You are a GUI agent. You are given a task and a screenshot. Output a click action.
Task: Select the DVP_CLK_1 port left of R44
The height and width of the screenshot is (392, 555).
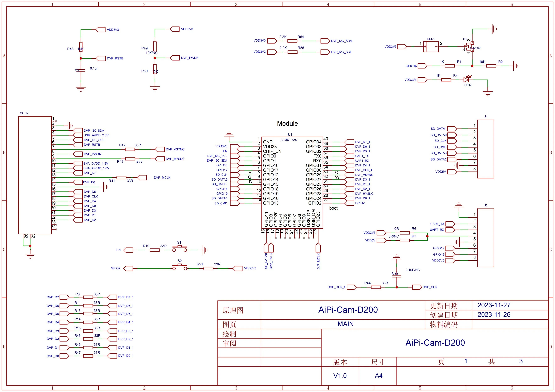click(352, 287)
